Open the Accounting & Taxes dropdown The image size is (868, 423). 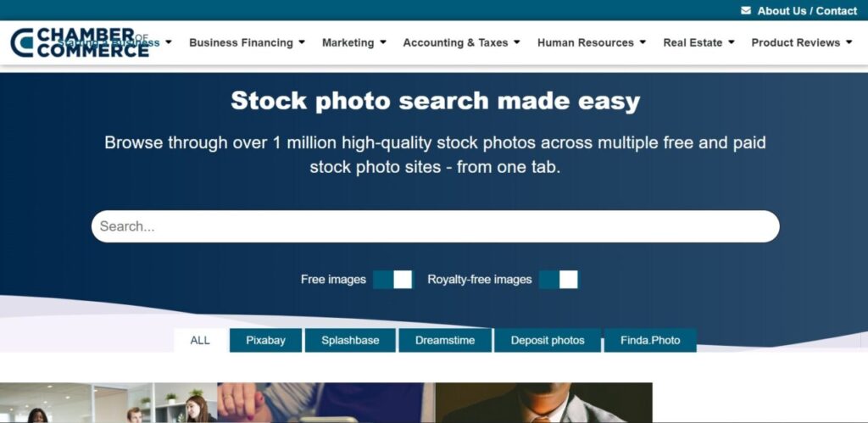462,42
